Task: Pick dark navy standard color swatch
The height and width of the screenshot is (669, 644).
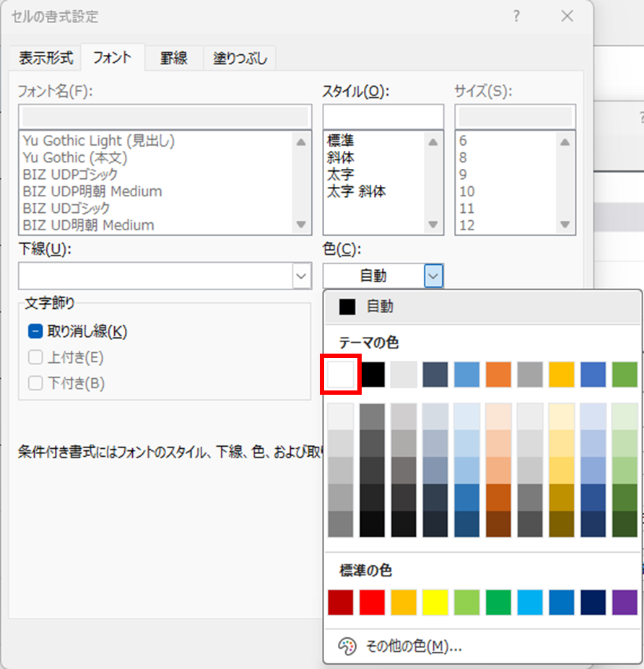Action: (593, 602)
